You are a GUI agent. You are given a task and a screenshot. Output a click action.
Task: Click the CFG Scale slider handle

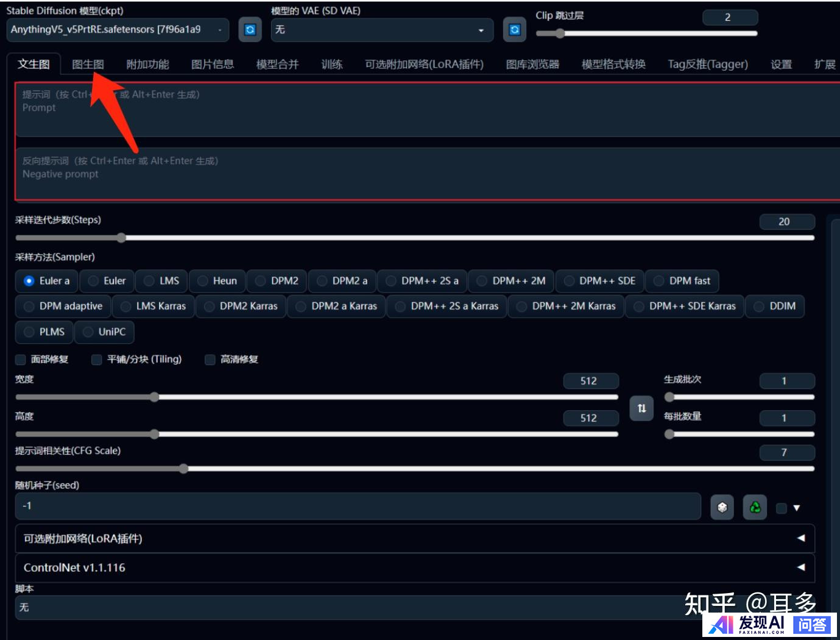pos(183,469)
